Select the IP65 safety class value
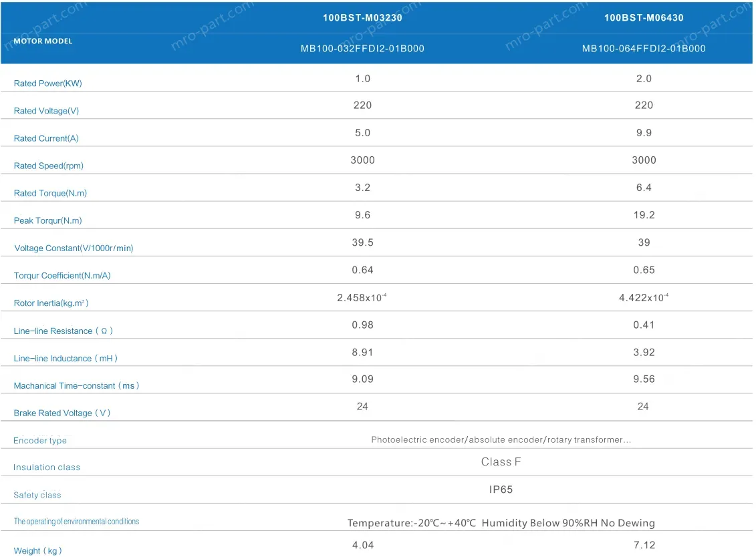 pos(501,490)
